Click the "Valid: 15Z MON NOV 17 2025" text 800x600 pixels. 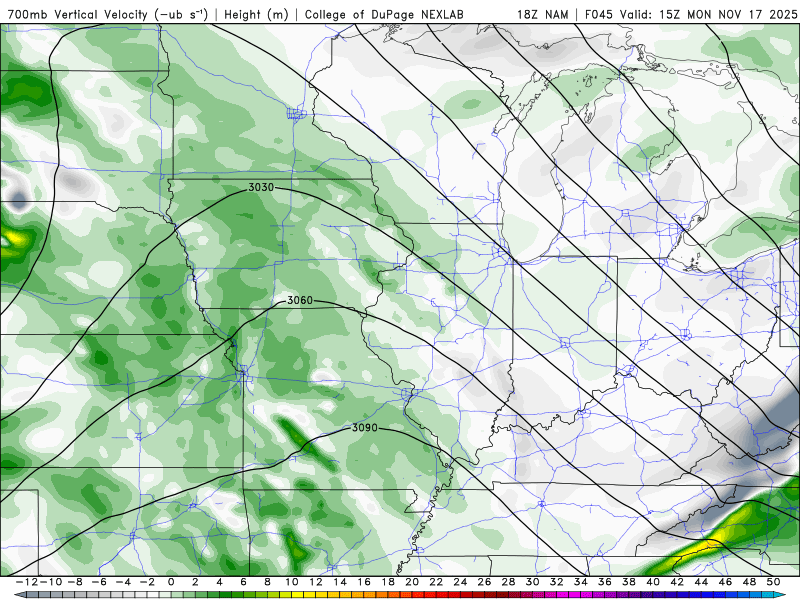point(708,14)
